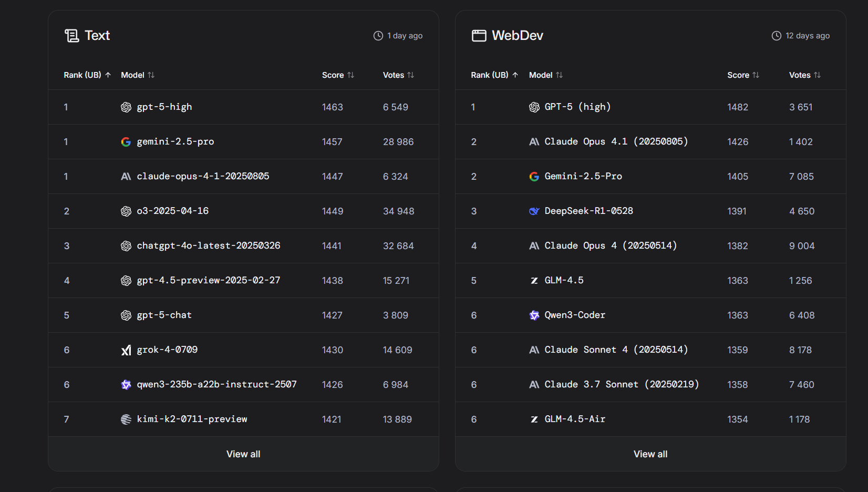
Task: Click the Qwen logo beside Qwen3-Coder
Action: coord(534,315)
